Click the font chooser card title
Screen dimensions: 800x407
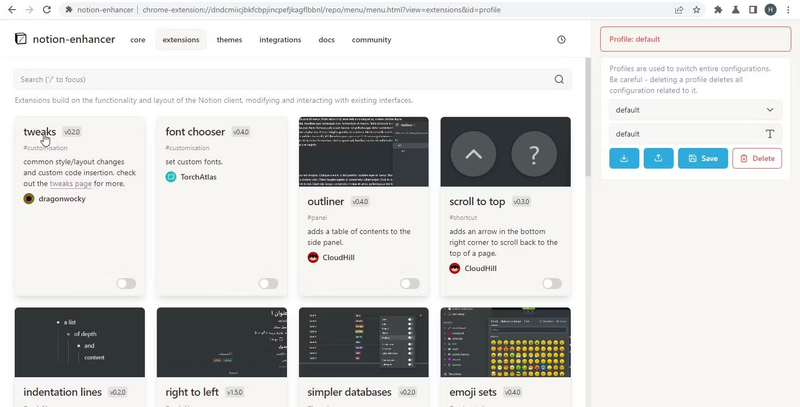tap(195, 132)
